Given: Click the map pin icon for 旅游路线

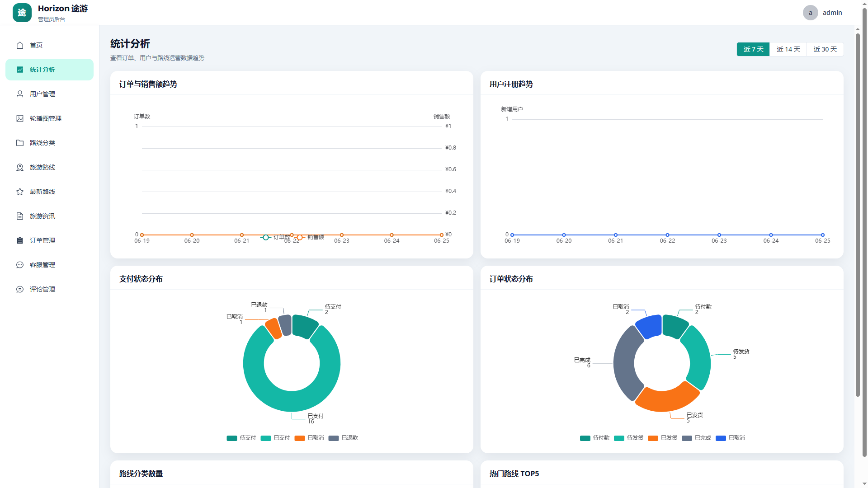Looking at the screenshot, I should click(20, 167).
